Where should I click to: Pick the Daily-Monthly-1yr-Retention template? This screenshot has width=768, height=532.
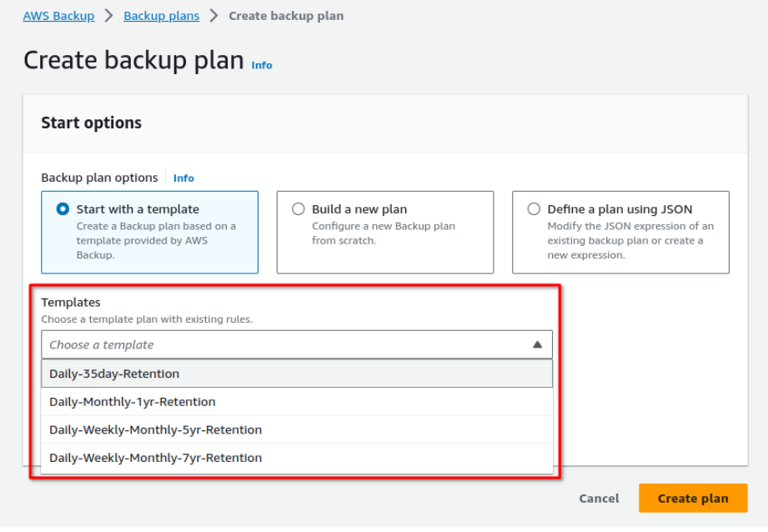point(297,402)
